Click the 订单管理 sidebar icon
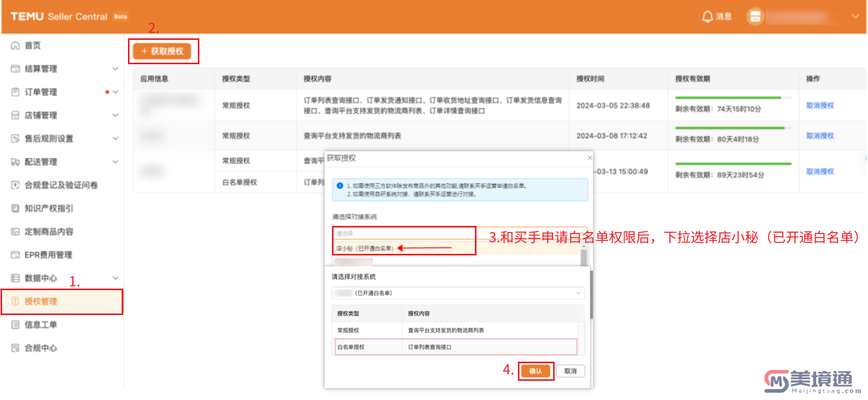Image resolution: width=868 pixels, height=400 pixels. [16, 92]
